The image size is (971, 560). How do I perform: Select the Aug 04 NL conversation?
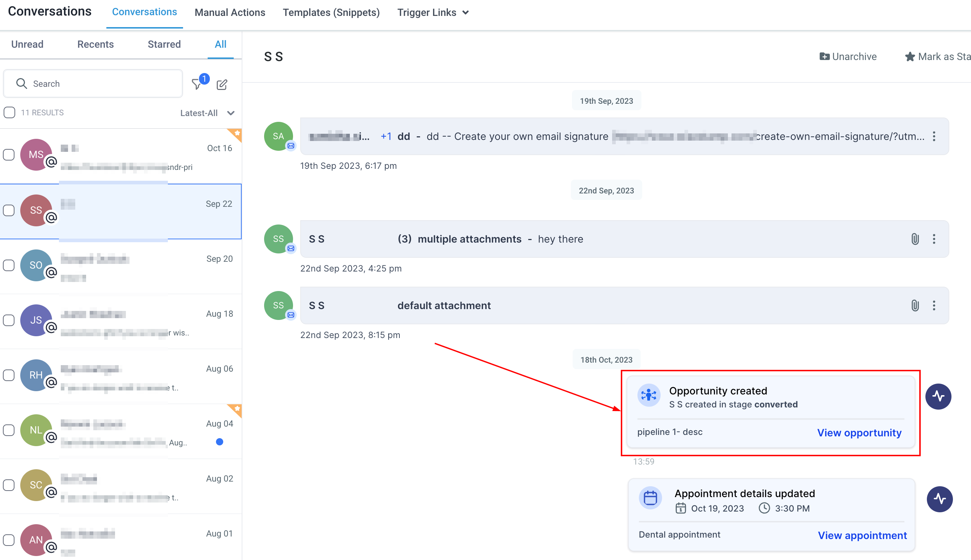click(121, 432)
